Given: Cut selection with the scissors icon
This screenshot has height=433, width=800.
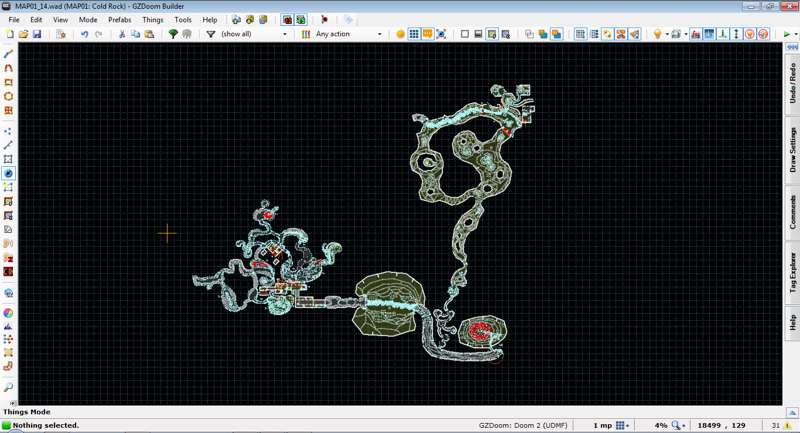Looking at the screenshot, I should click(x=121, y=34).
